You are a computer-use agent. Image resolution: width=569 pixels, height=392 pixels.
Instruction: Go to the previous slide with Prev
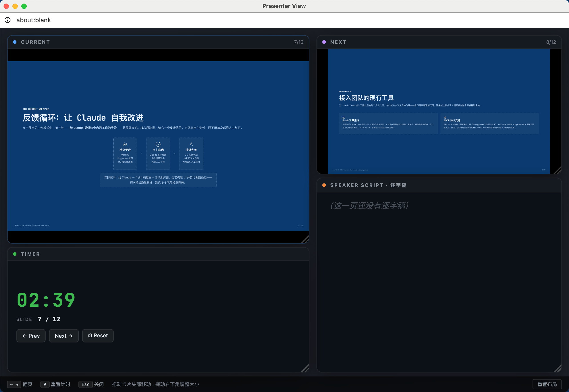31,336
